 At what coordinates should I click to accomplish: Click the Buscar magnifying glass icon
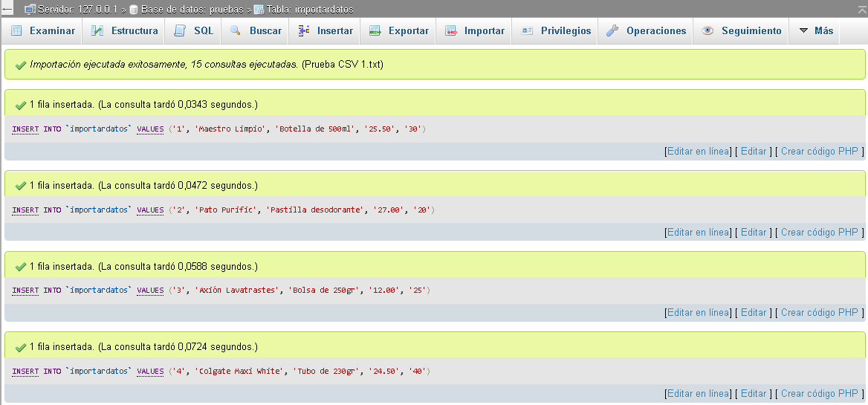point(236,31)
